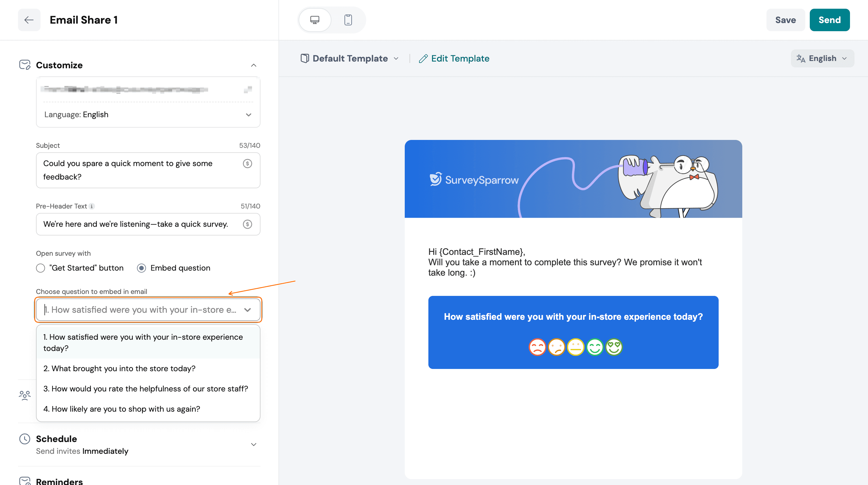The width and height of the screenshot is (868, 485).
Task: Collapse the Customize section chevron
Action: [254, 65]
